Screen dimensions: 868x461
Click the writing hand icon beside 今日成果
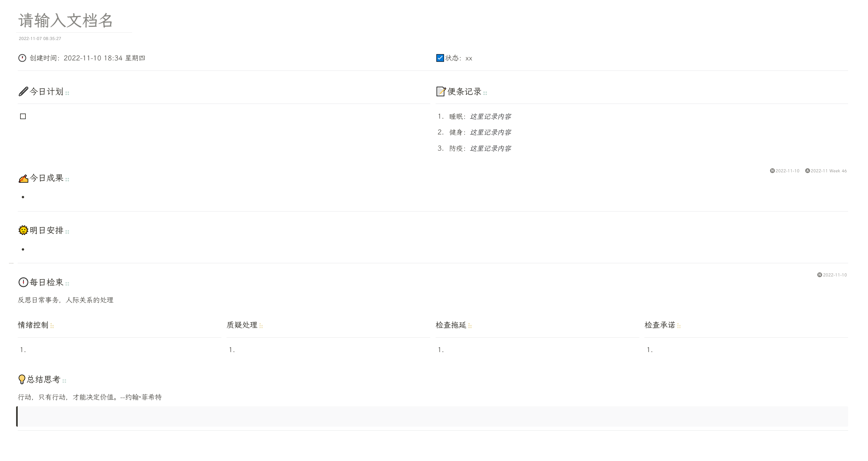pyautogui.click(x=23, y=178)
